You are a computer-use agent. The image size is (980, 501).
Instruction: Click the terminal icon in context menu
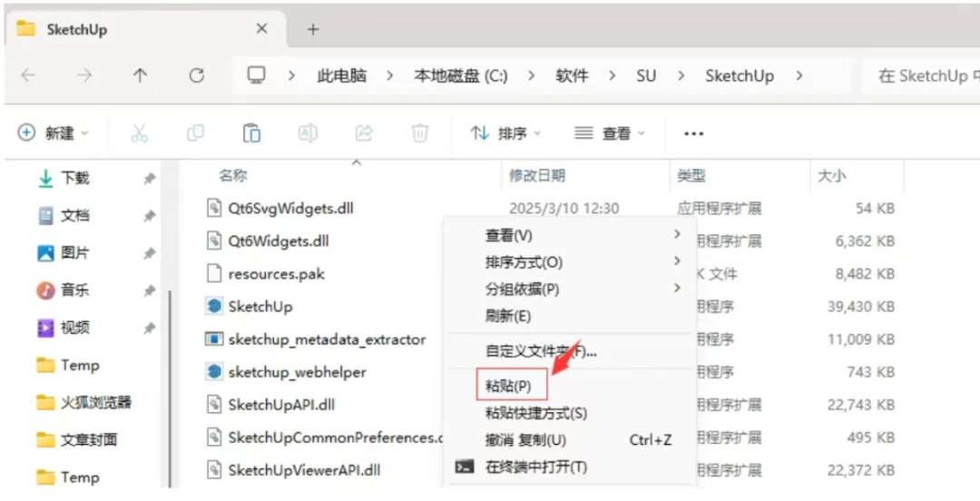[x=465, y=467]
